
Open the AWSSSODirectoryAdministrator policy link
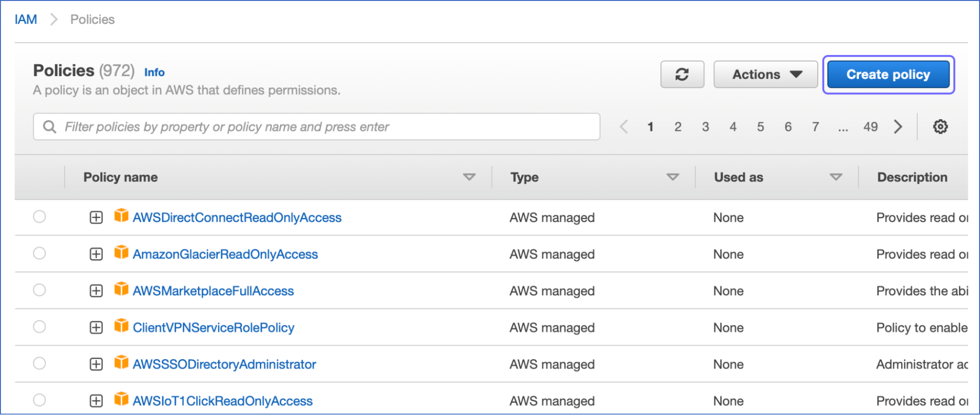pyautogui.click(x=225, y=364)
